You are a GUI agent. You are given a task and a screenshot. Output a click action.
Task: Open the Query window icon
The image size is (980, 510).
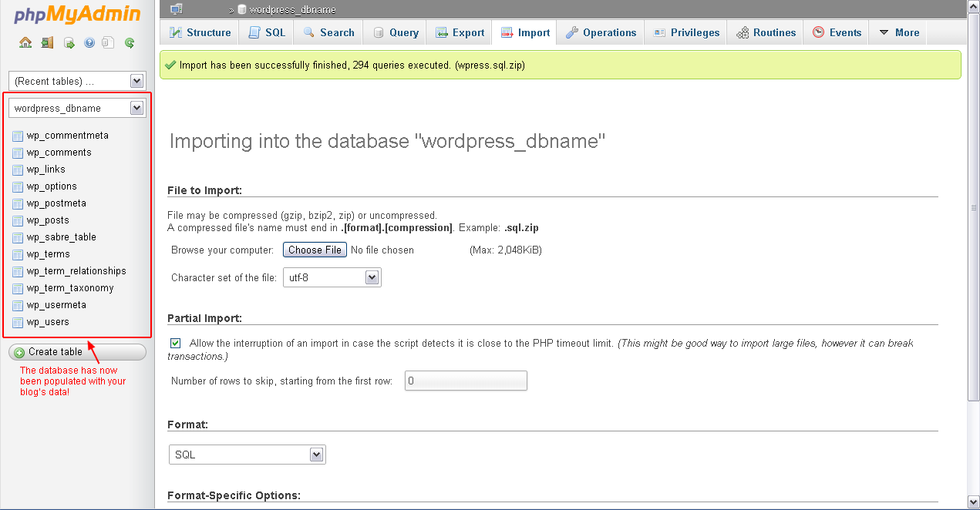coord(69,43)
